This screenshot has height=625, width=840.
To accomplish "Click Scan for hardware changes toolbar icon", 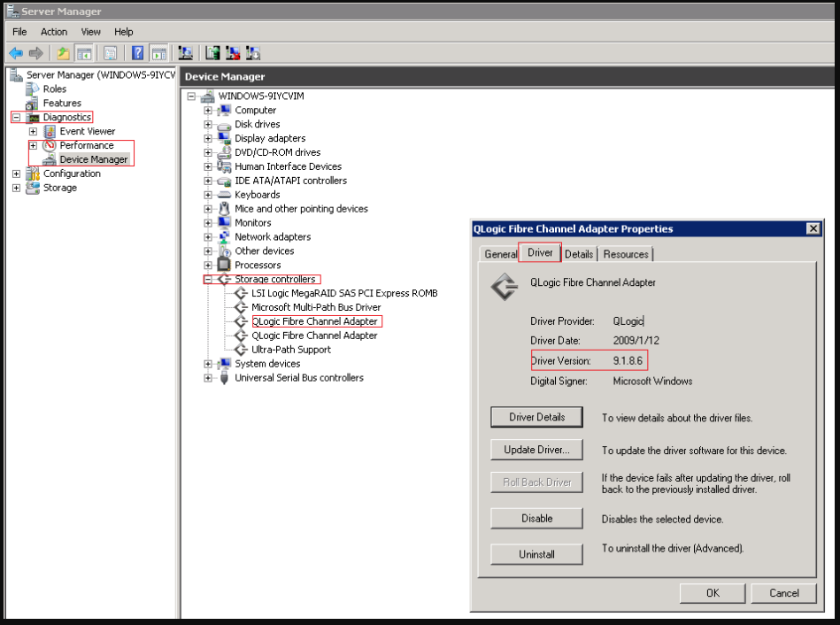I will 185,53.
